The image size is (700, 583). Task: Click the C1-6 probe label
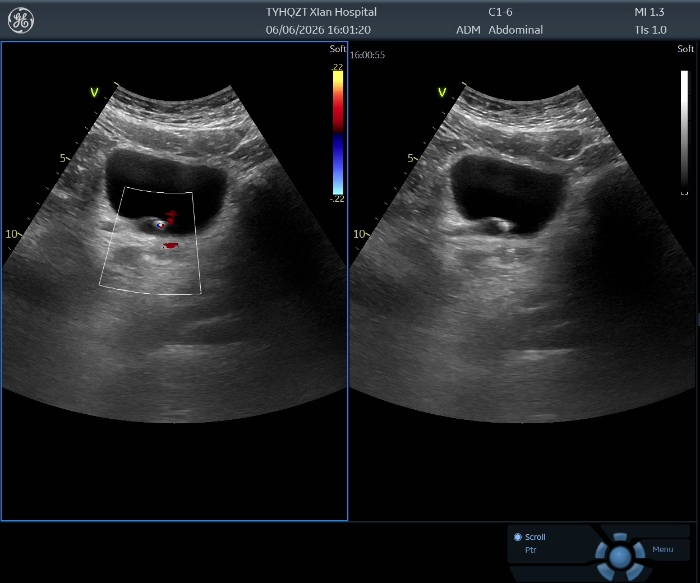coord(500,12)
